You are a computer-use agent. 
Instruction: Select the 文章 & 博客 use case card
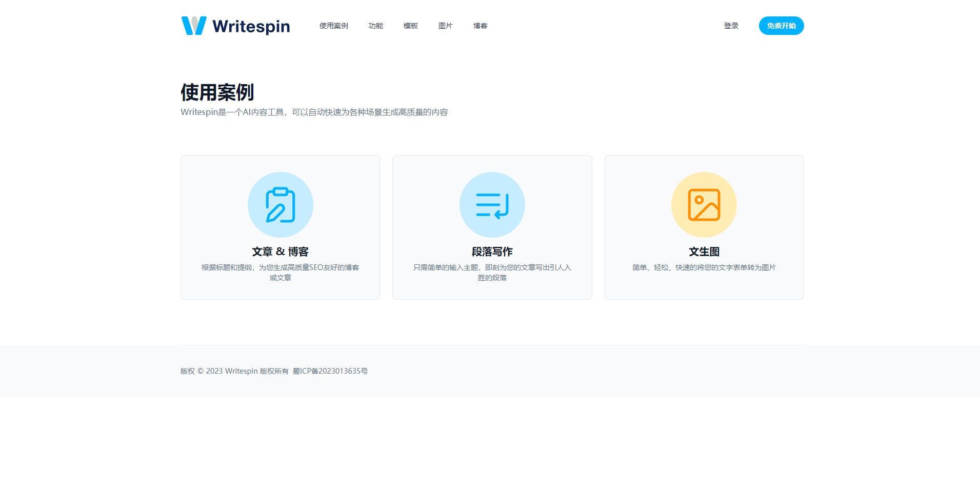point(280,227)
